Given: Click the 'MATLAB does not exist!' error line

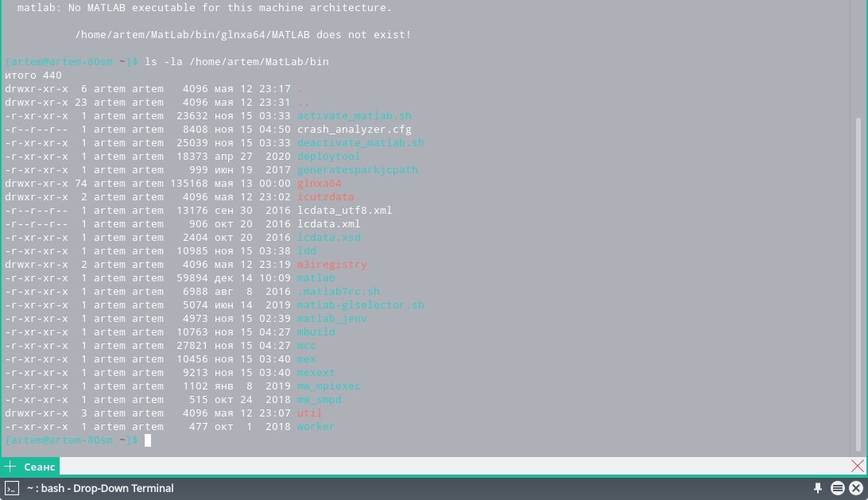Looking at the screenshot, I should point(243,34).
